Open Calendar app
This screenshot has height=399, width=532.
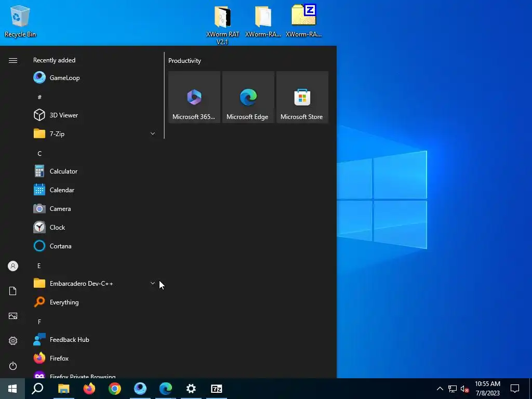click(95, 190)
